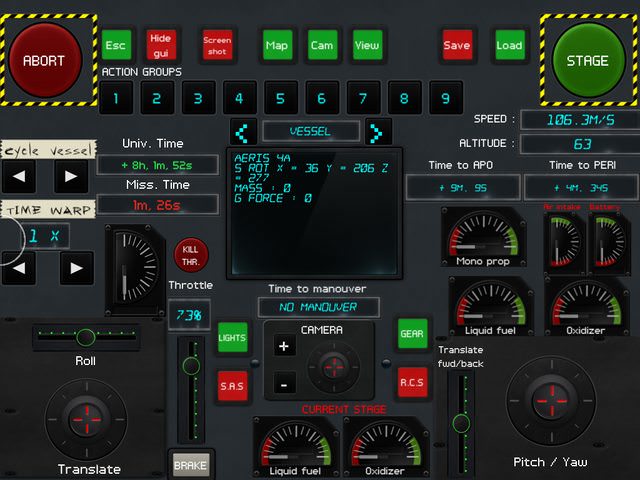Image resolution: width=640 pixels, height=480 pixels.
Task: Toggle the GEAR button
Action: [412, 333]
